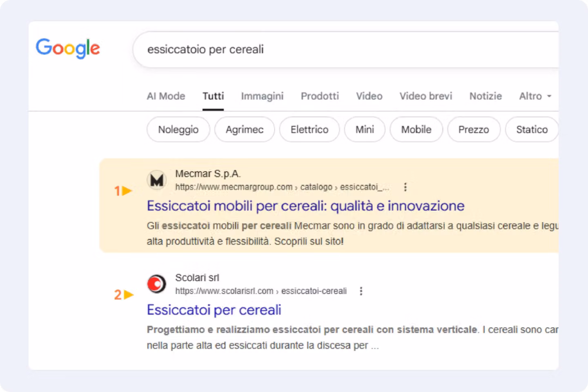This screenshot has width=588, height=392.
Task: Click the Scolari srl site name
Action: [197, 278]
